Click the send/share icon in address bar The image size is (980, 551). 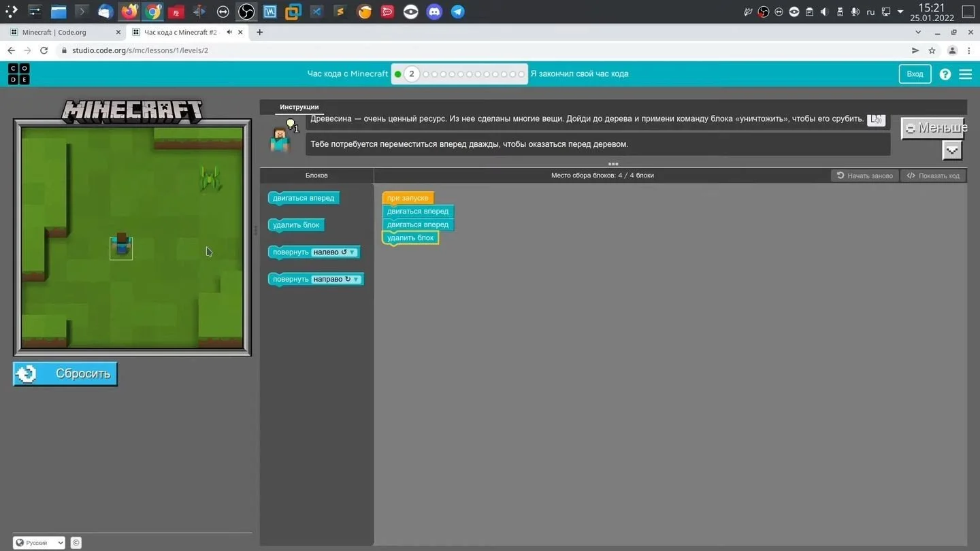point(915,50)
